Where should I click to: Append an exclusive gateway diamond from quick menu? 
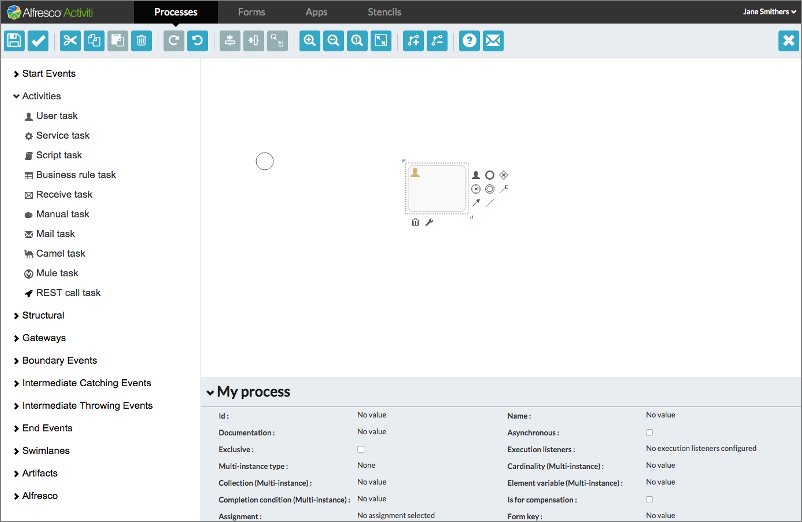pos(504,175)
